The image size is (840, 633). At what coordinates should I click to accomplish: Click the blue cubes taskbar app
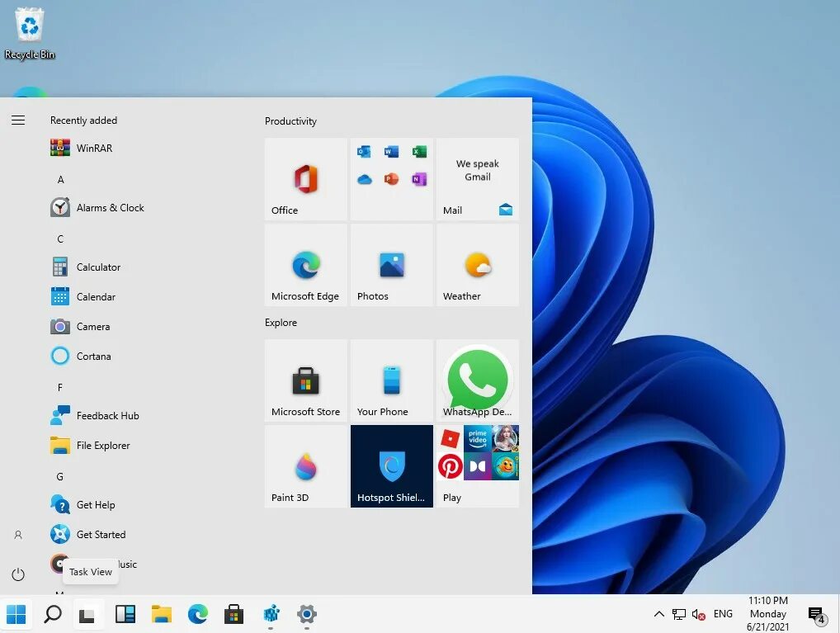271,614
